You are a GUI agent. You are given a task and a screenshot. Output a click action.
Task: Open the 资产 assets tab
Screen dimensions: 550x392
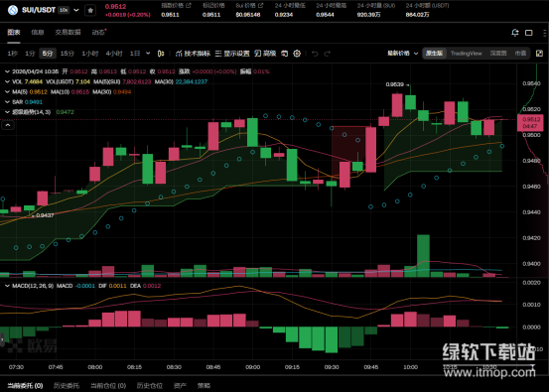click(180, 386)
